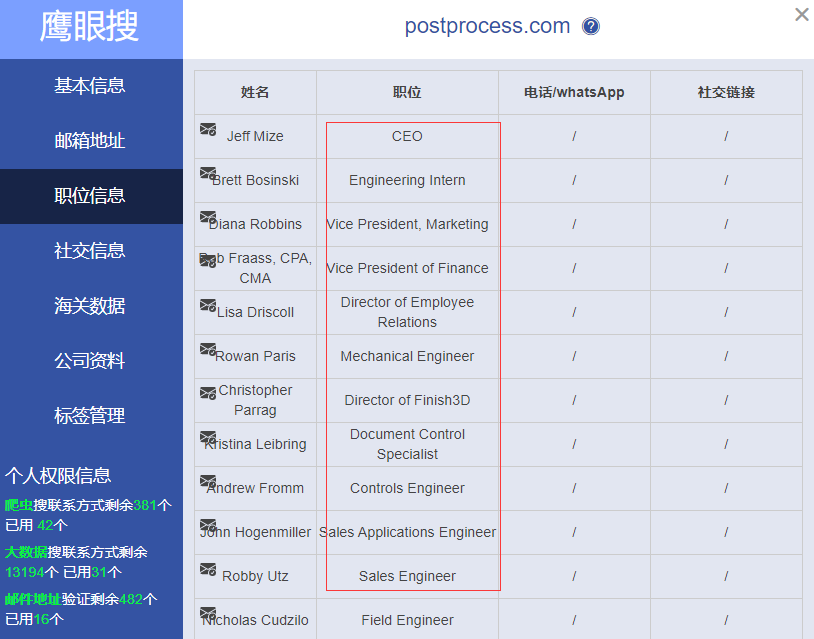Click the 职位 column header
814x639 pixels.
click(x=407, y=92)
